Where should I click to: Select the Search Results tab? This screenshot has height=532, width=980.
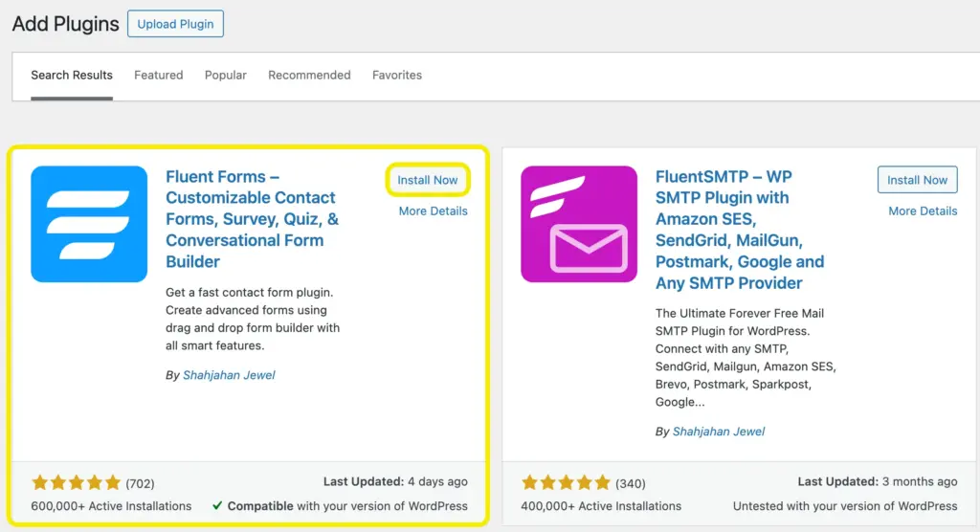click(x=72, y=75)
